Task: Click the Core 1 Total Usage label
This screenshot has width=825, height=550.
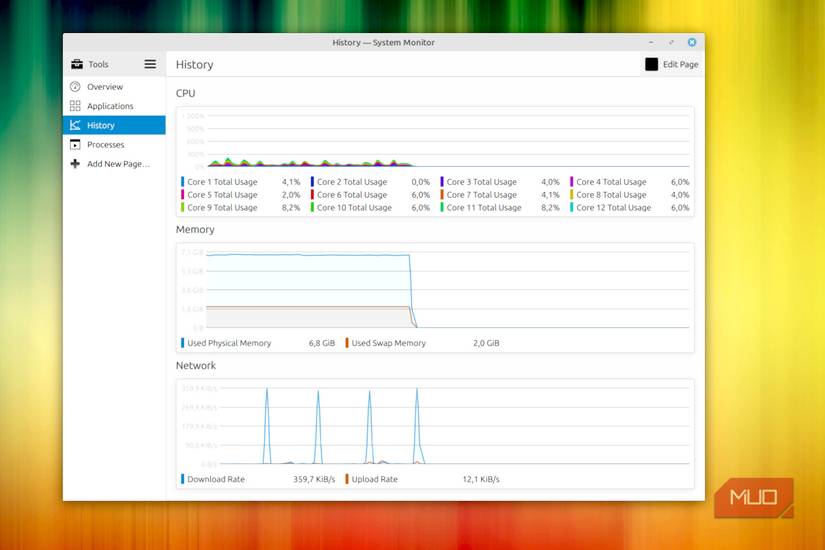Action: point(222,182)
